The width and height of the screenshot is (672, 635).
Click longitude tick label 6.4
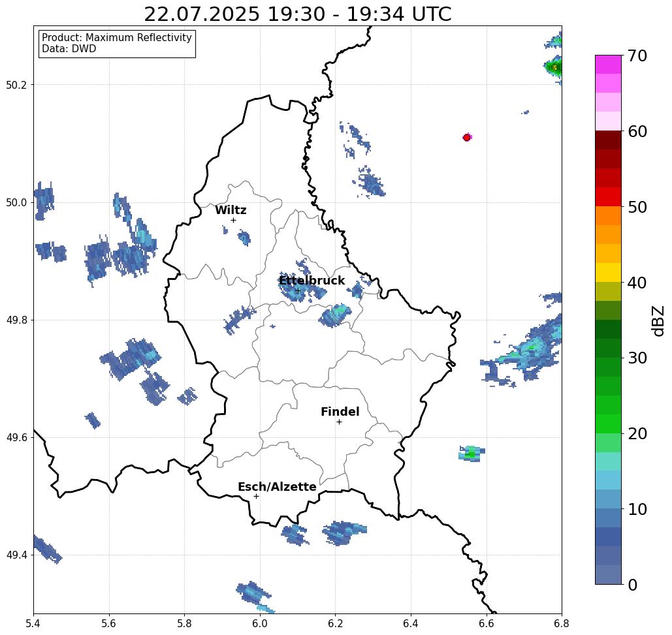[x=411, y=623]
